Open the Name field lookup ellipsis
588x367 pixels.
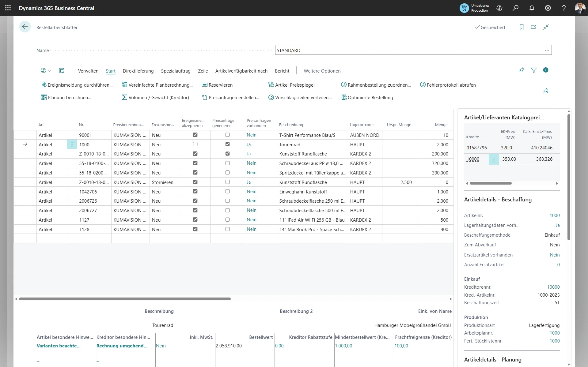click(547, 50)
